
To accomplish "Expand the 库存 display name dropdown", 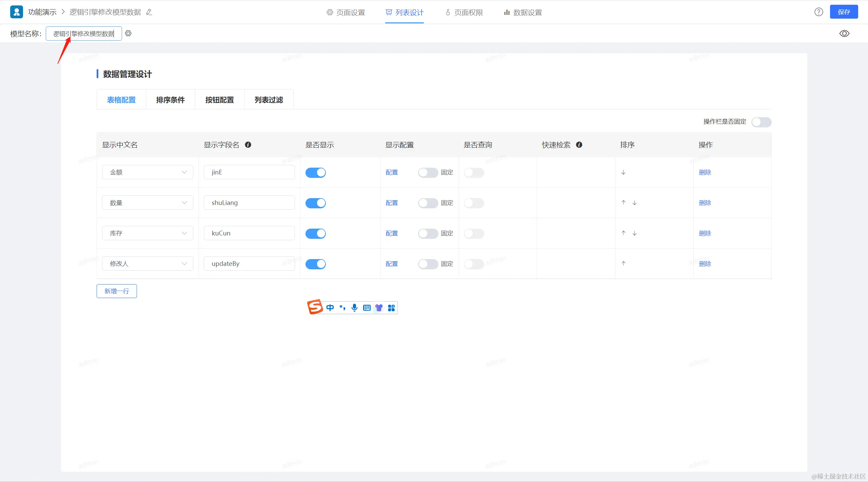I will (x=147, y=233).
